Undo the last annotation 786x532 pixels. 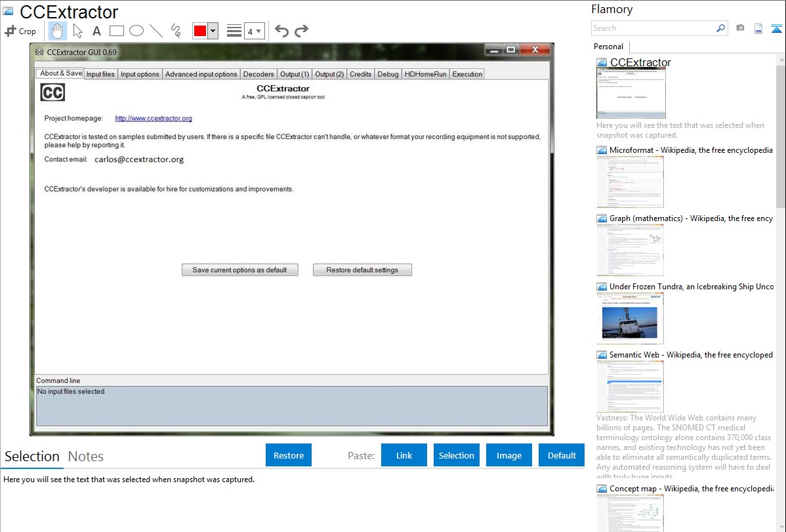tap(281, 31)
